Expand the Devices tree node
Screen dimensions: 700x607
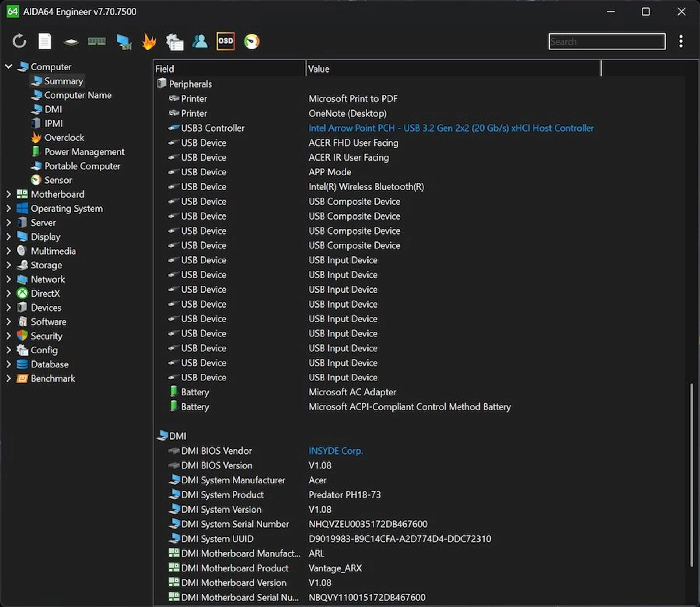(x=9, y=308)
